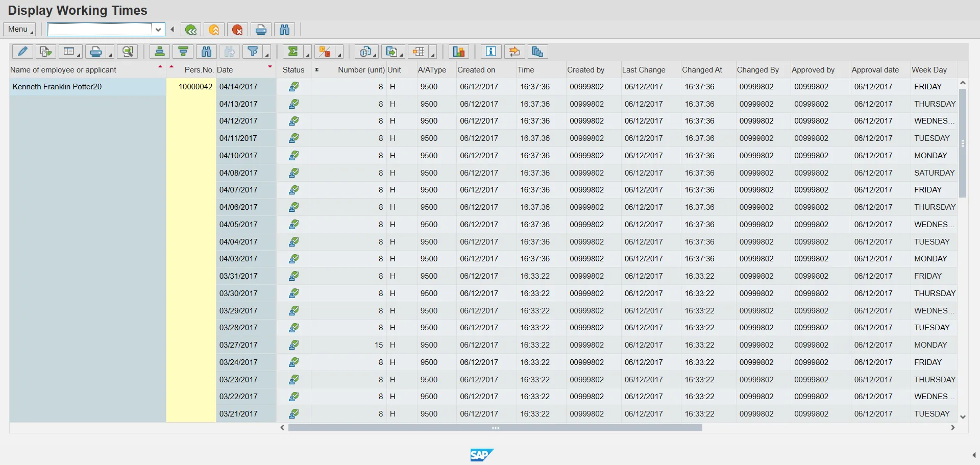Click the red Cancel icon
Screen dimensions: 980x465
tap(237, 30)
